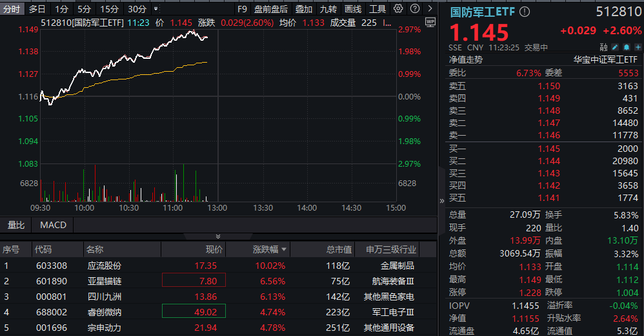Click 委比 value 6.73%
This screenshot has width=644, height=336.
click(x=528, y=73)
